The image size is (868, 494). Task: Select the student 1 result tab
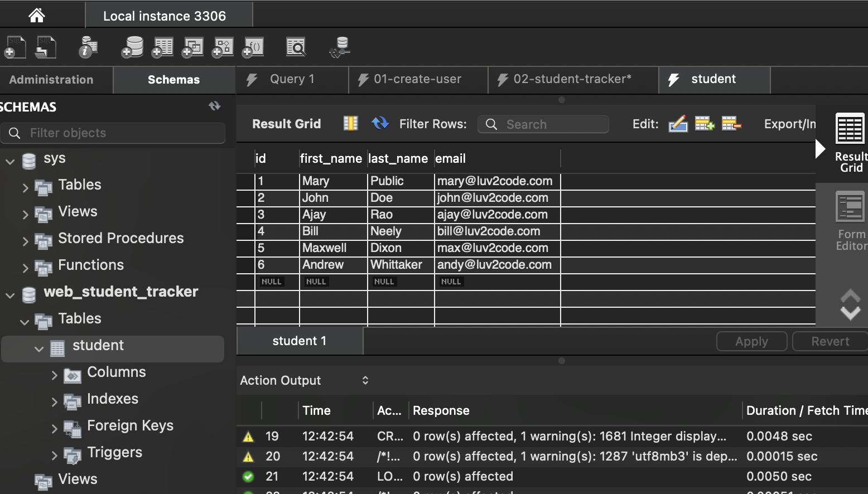[300, 341]
